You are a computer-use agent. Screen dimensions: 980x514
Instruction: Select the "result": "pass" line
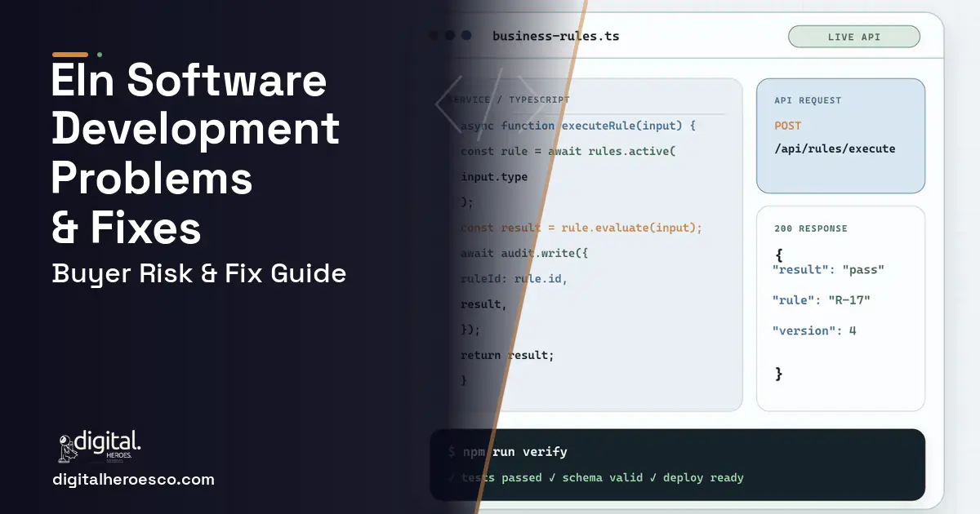(x=828, y=269)
